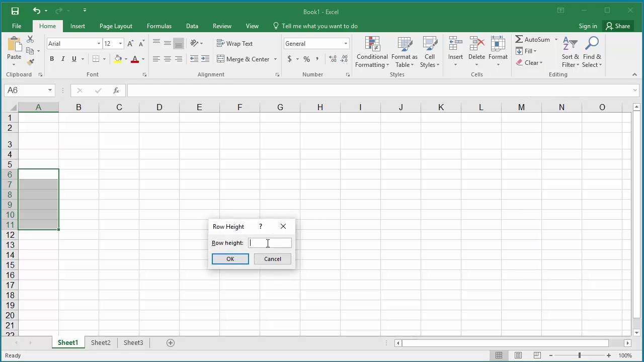
Task: Open the Arial font name dropdown
Action: [99, 44]
